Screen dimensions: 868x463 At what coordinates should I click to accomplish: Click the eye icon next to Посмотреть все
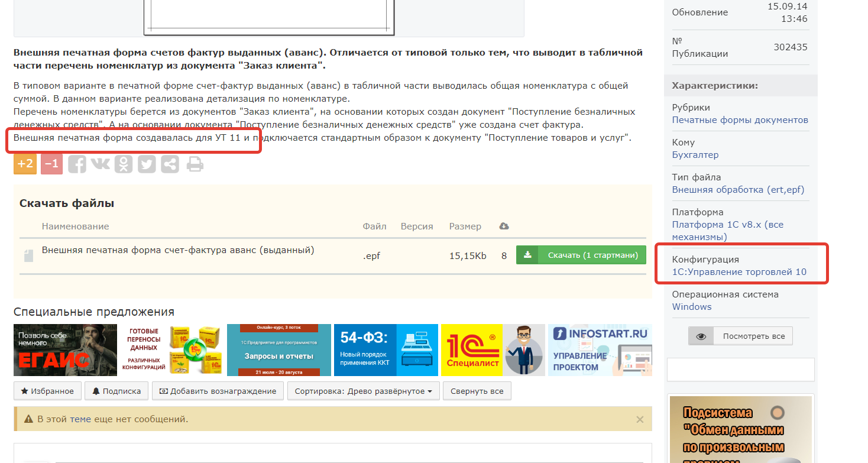tap(701, 336)
